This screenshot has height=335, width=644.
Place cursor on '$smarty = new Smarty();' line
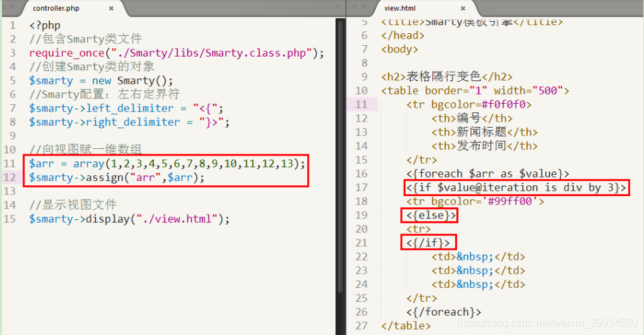[101, 80]
